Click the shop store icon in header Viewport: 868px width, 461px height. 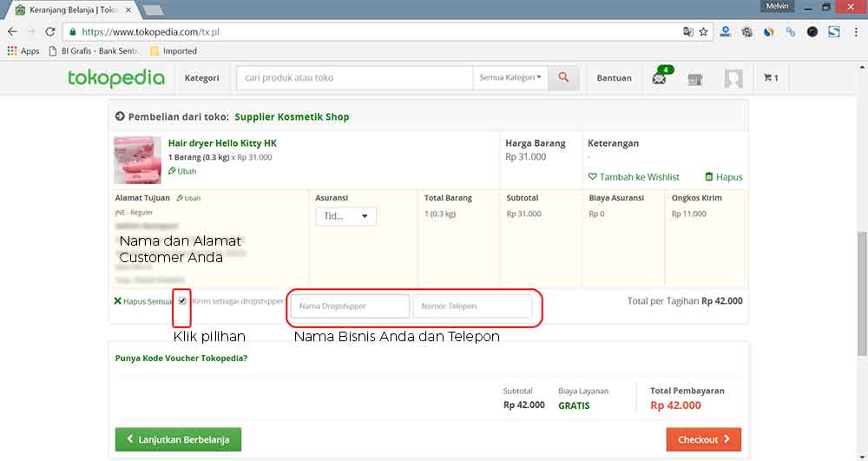[695, 79]
